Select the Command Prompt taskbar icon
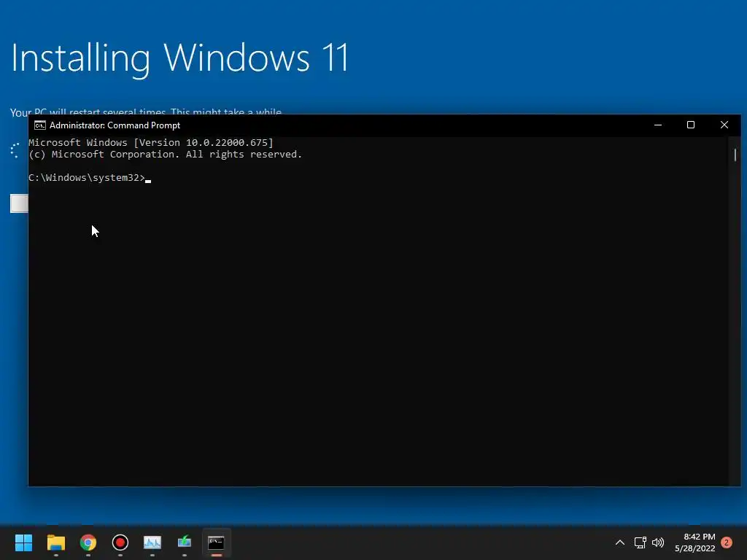The image size is (747, 560). [216, 542]
